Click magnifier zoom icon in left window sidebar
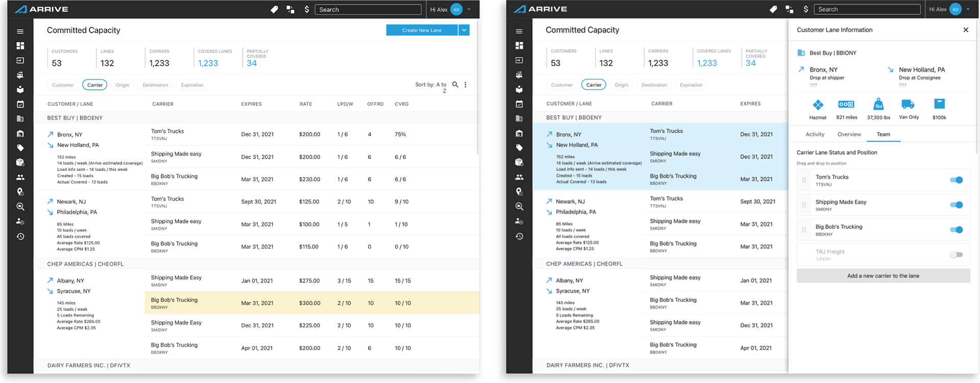Image resolution: width=980 pixels, height=383 pixels. [x=20, y=207]
